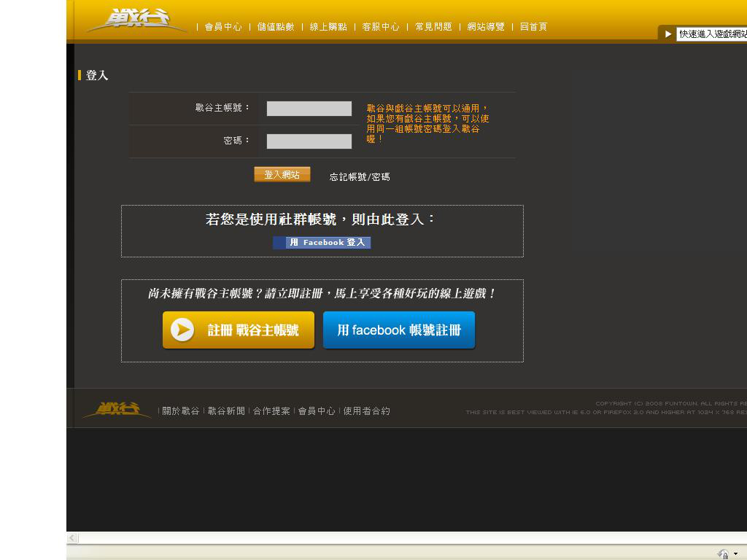This screenshot has height=560, width=747.
Task: Click the orange 戰谷與戲谷主帳號可以通用 notice text
Action: coord(427,124)
